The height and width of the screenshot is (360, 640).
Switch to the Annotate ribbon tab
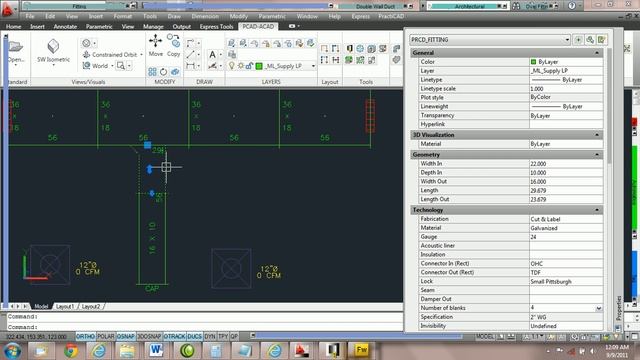tap(65, 27)
